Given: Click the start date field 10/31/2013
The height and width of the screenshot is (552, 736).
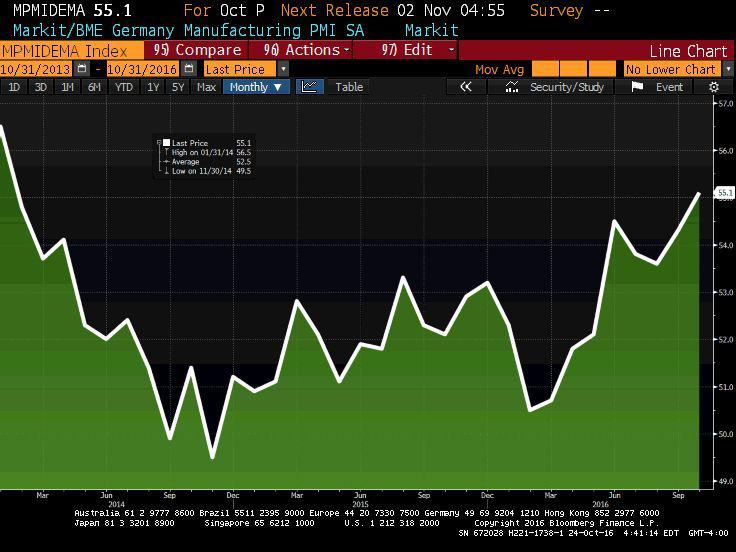Looking at the screenshot, I should [44, 69].
